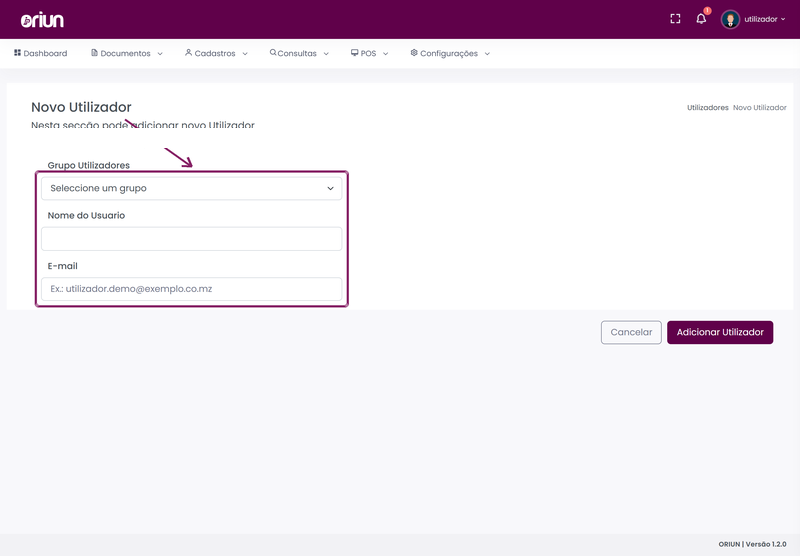
Task: Click the Cancelar button
Action: (631, 332)
